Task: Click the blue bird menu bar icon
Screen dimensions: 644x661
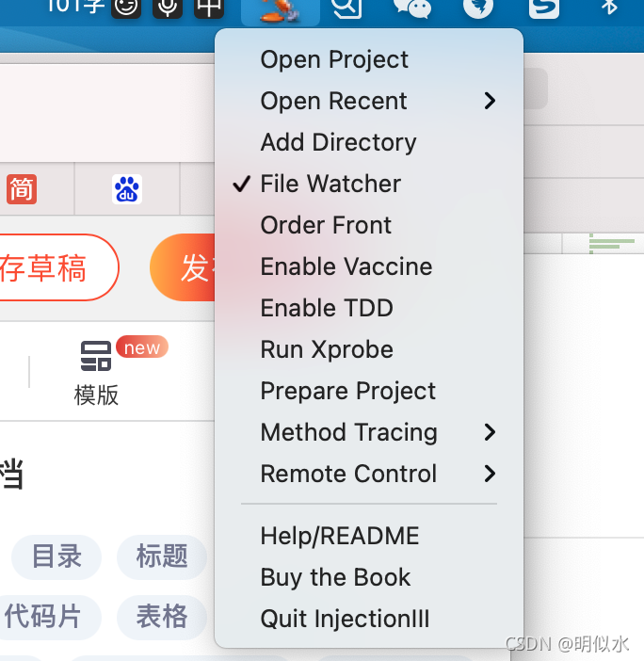Action: click(x=478, y=8)
